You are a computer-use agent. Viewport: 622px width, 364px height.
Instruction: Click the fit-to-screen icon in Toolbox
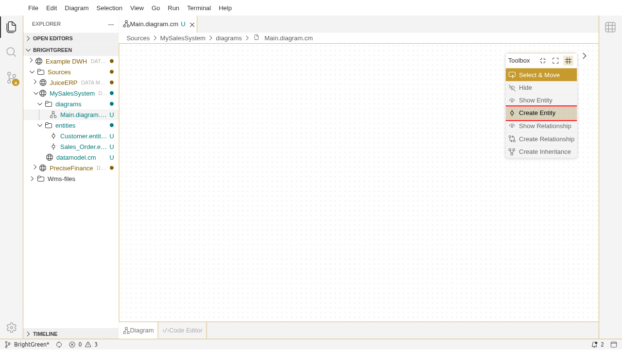tap(555, 61)
